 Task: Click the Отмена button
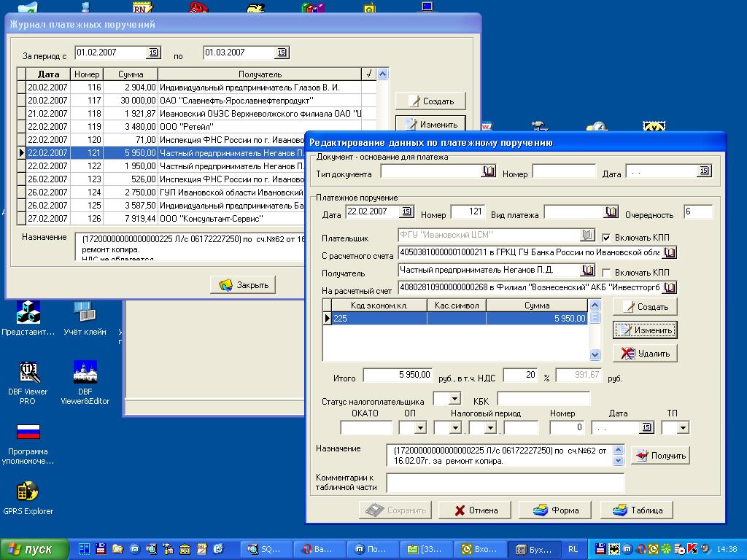[x=475, y=510]
